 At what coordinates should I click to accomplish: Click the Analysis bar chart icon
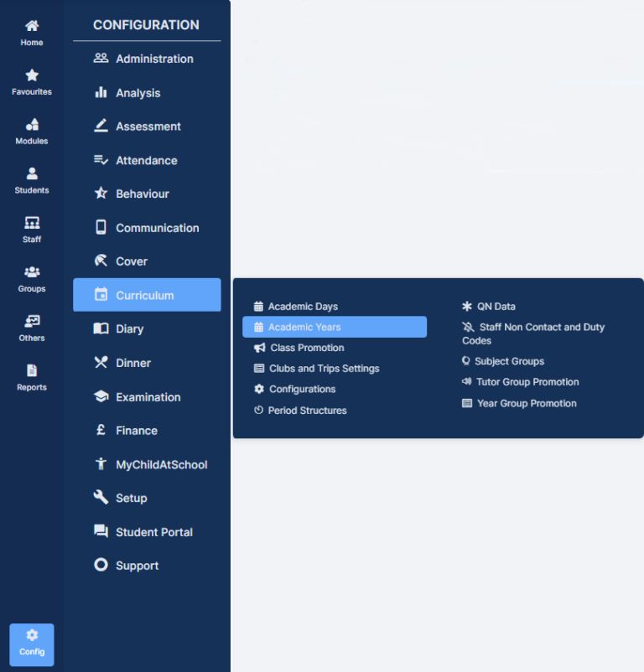coord(101,92)
